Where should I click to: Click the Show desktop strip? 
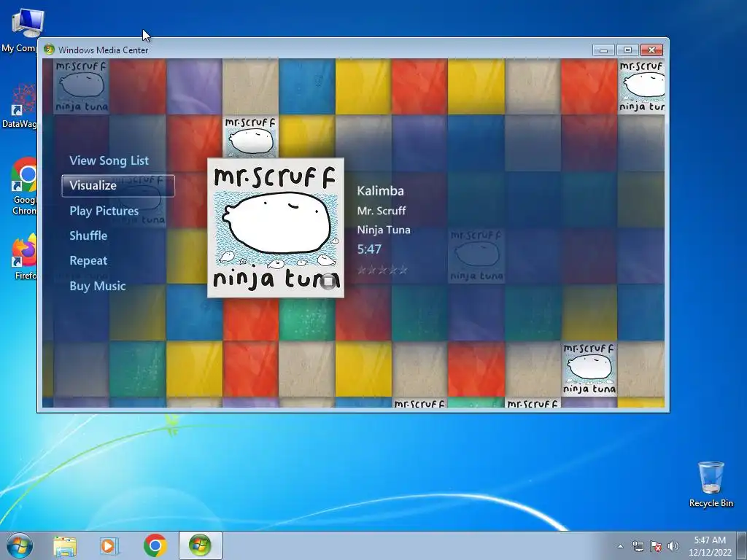(743, 545)
